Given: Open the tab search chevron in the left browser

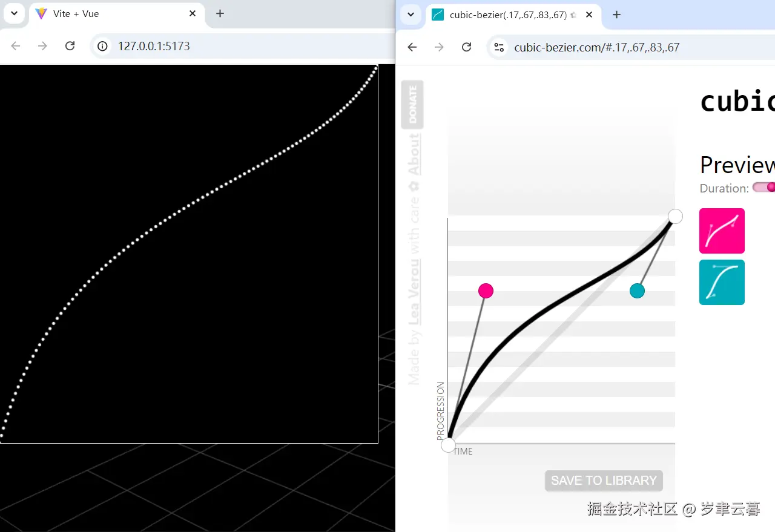Looking at the screenshot, I should 14,13.
